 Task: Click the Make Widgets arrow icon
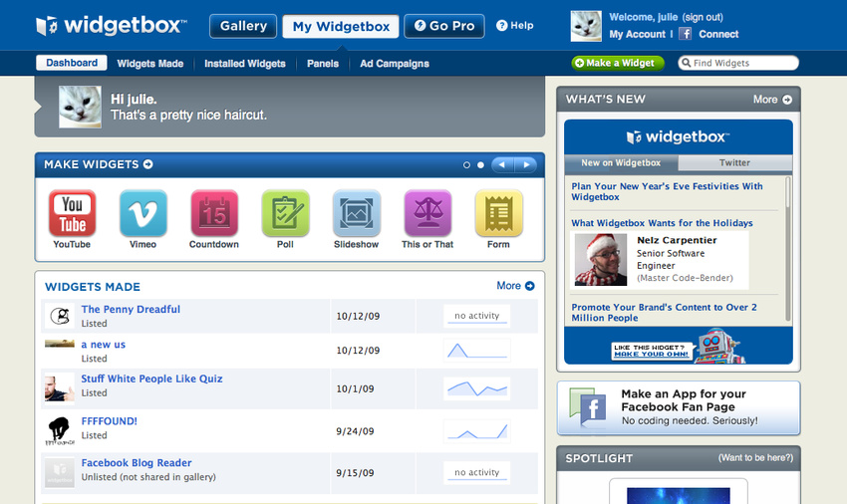[x=148, y=164]
